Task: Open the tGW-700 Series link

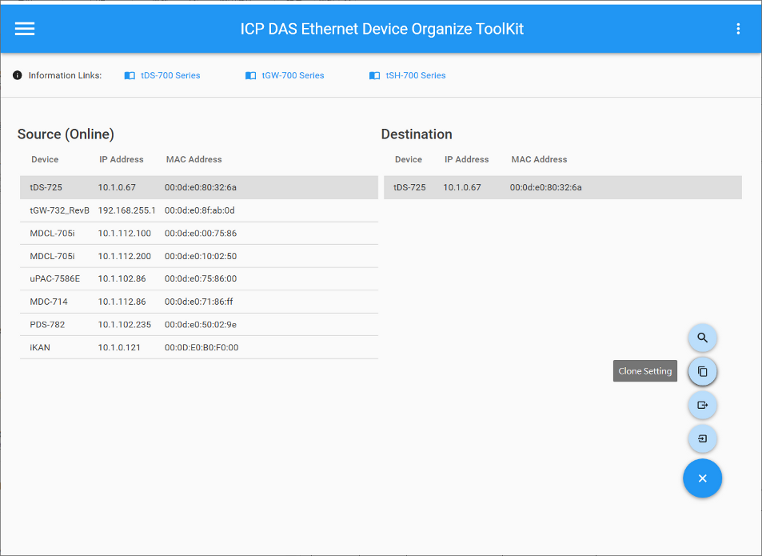Action: (293, 75)
